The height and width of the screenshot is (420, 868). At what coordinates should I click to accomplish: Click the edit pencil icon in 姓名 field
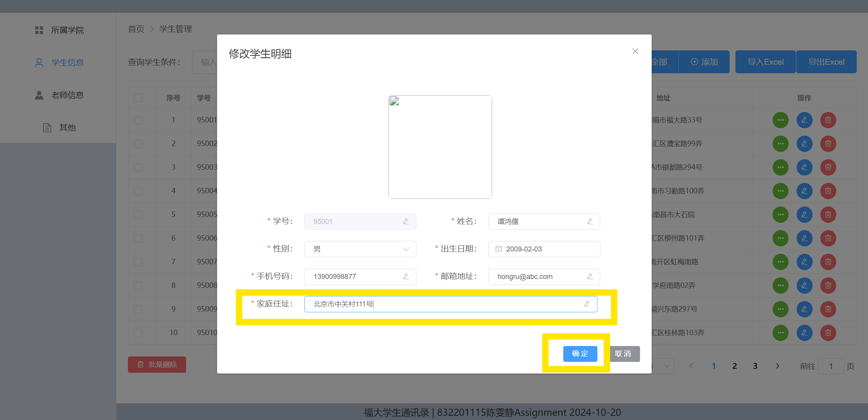[590, 222]
